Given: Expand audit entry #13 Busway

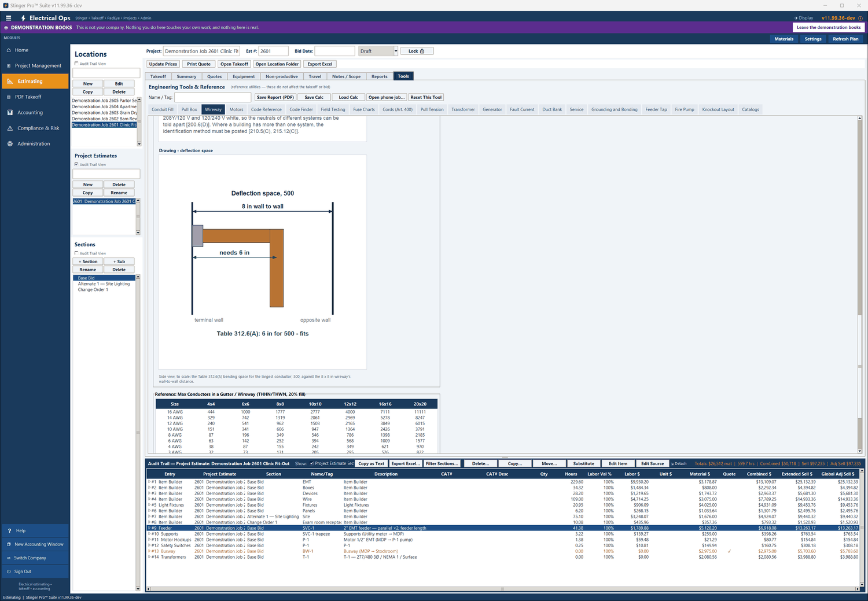Looking at the screenshot, I should click(149, 551).
